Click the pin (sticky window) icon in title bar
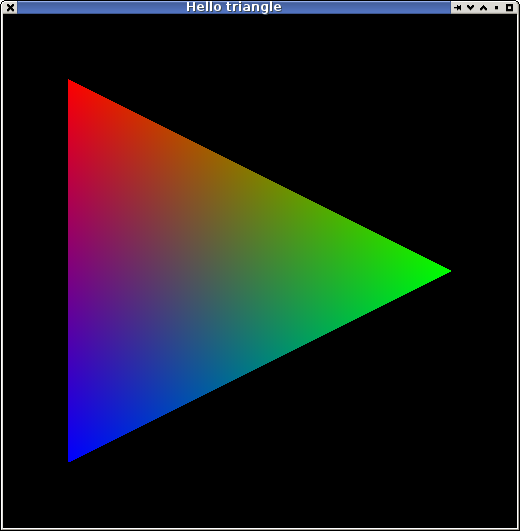 pos(458,7)
